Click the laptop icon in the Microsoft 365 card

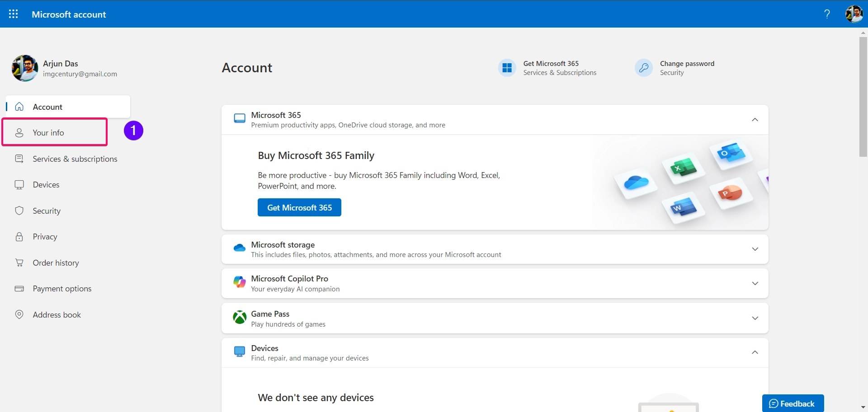point(240,119)
